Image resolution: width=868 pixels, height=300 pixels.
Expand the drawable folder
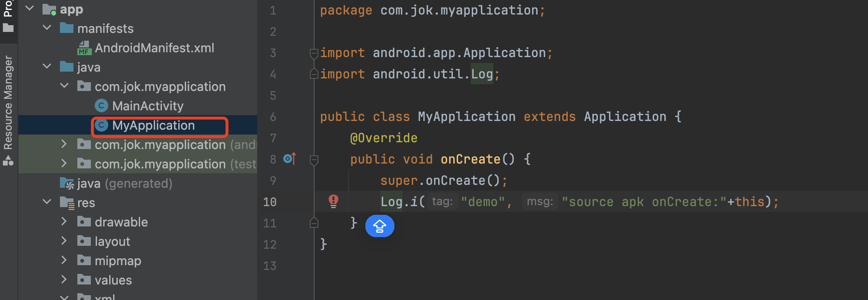(64, 222)
